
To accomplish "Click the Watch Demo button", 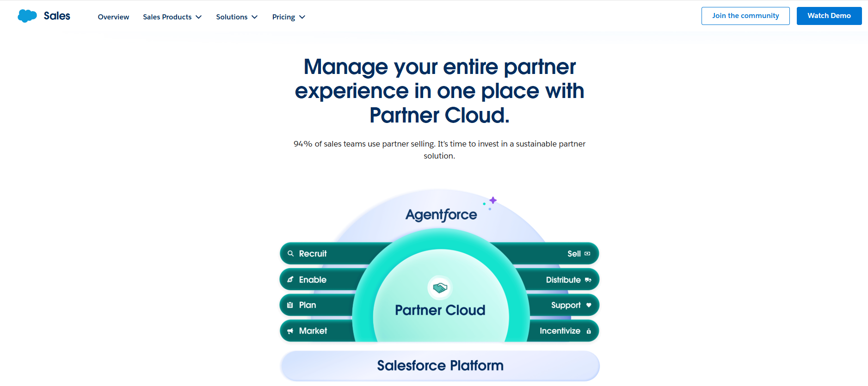I will [829, 16].
